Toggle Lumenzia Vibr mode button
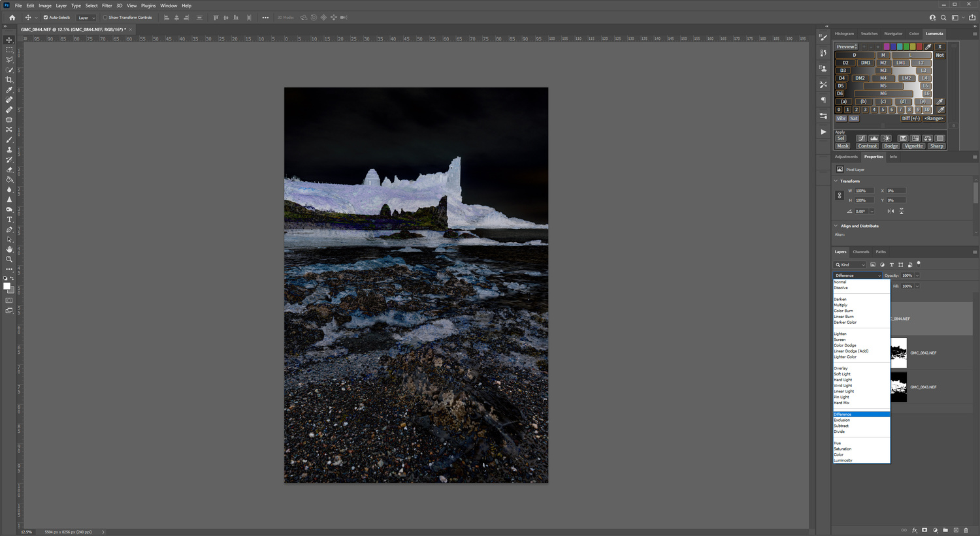The width and height of the screenshot is (980, 536). 841,118
